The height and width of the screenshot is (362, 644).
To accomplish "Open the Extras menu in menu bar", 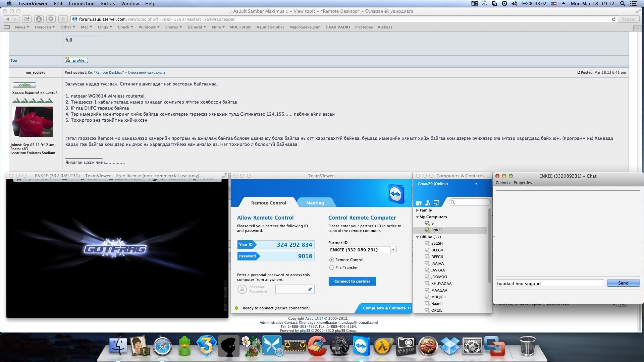I will 108,4.
